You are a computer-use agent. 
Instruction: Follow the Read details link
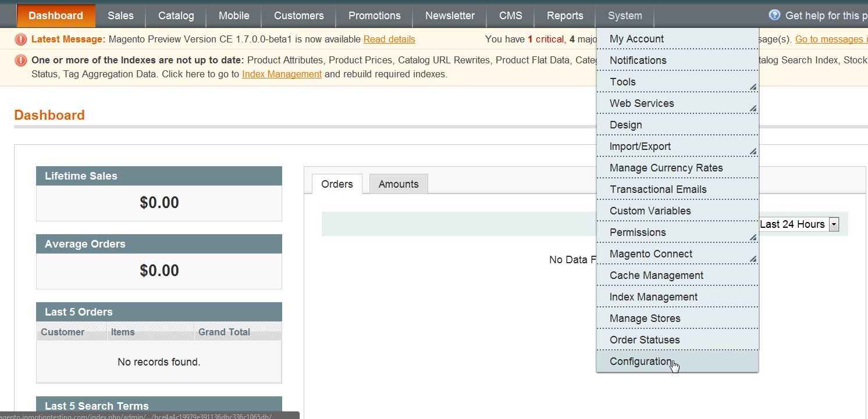(389, 40)
